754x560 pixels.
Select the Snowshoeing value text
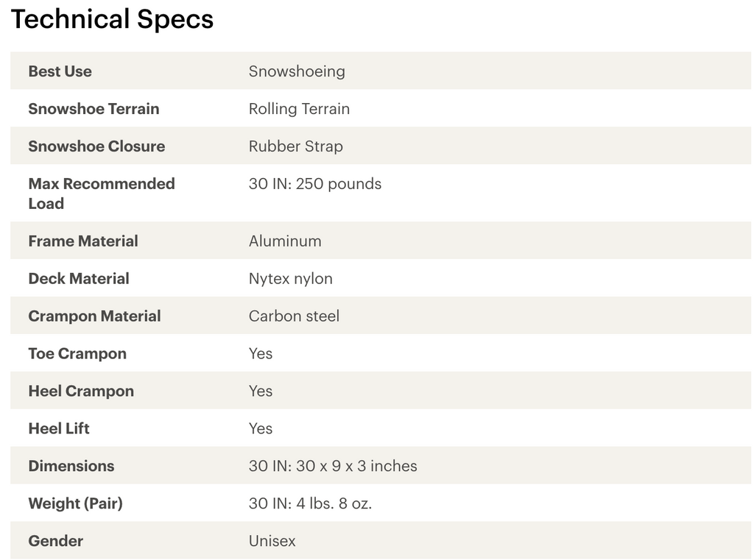click(297, 71)
